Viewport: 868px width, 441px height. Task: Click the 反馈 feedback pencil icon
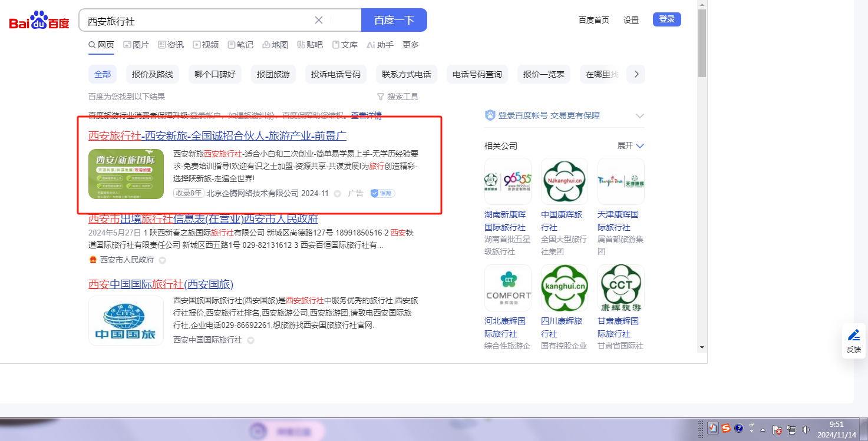[854, 336]
